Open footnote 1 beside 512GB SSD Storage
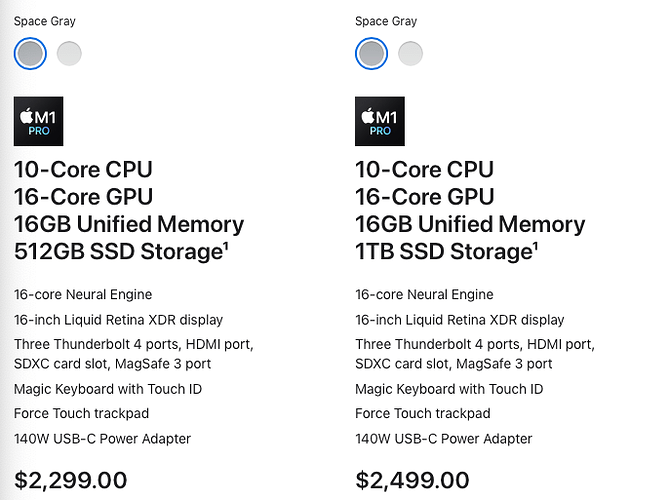 [226, 246]
